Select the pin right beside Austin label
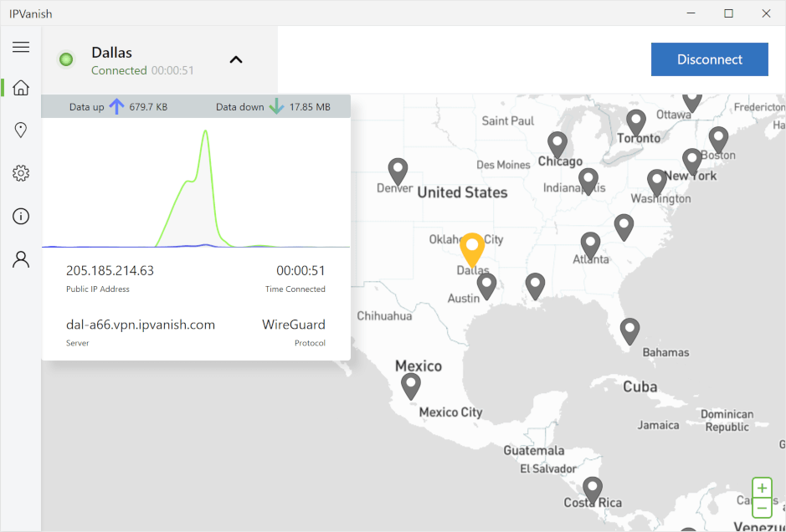Screen dimensions: 786x532 click(486, 287)
